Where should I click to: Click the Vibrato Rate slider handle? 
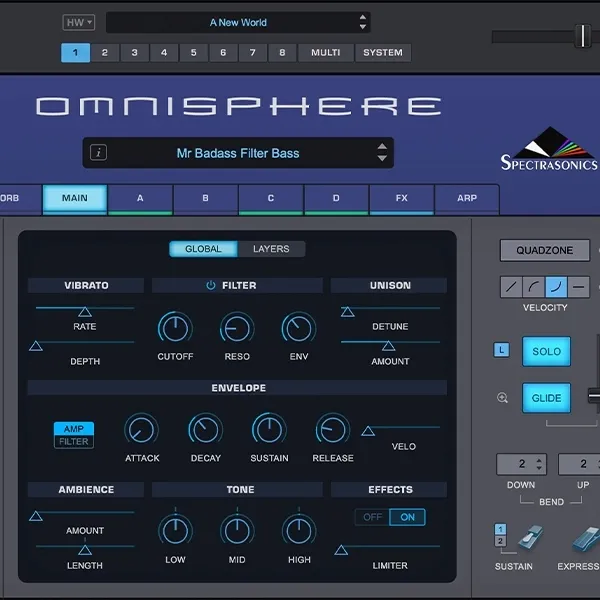[x=85, y=312]
